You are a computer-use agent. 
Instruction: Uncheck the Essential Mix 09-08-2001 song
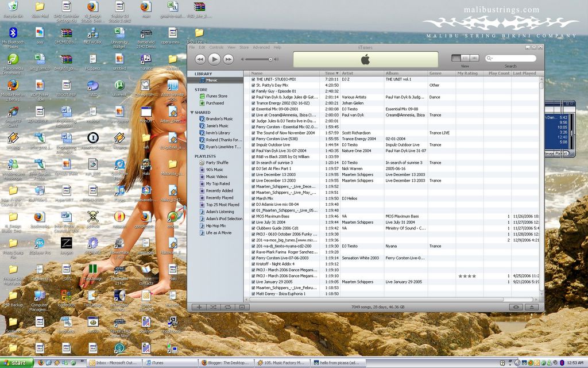click(x=253, y=109)
